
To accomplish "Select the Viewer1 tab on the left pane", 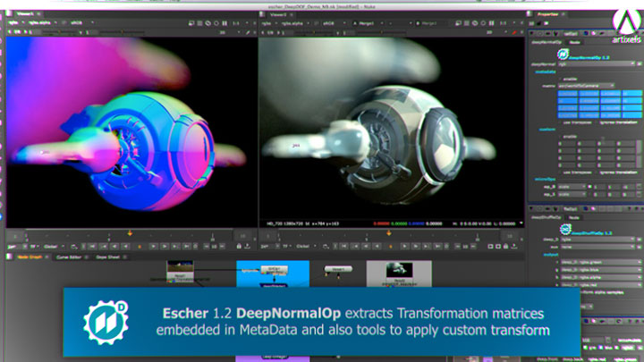I will tap(25, 14).
